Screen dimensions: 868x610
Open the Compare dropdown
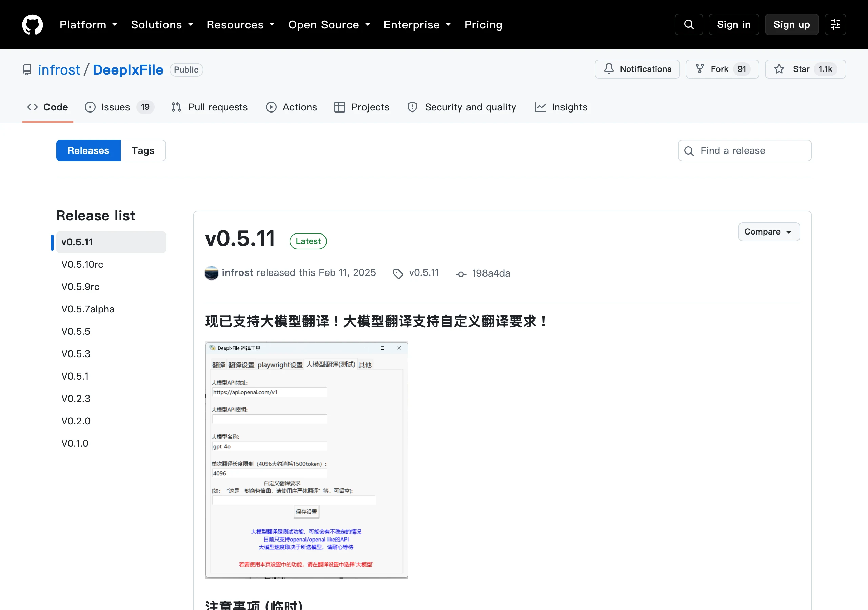(x=769, y=232)
